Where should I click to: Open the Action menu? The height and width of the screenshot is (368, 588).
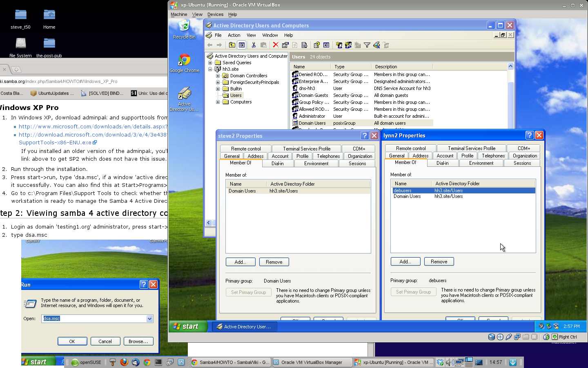pyautogui.click(x=234, y=35)
